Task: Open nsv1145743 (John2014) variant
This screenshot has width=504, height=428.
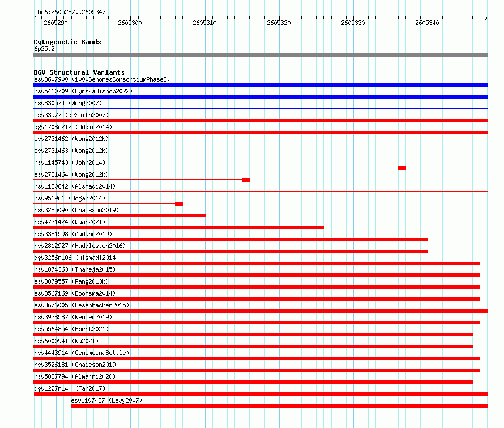Action: 70,162
